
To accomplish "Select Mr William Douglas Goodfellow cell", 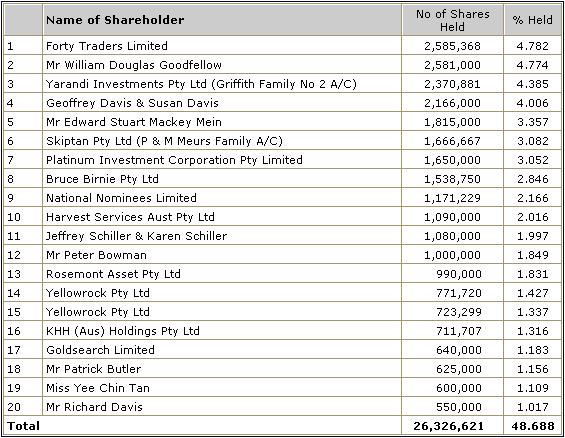I will [x=134, y=65].
